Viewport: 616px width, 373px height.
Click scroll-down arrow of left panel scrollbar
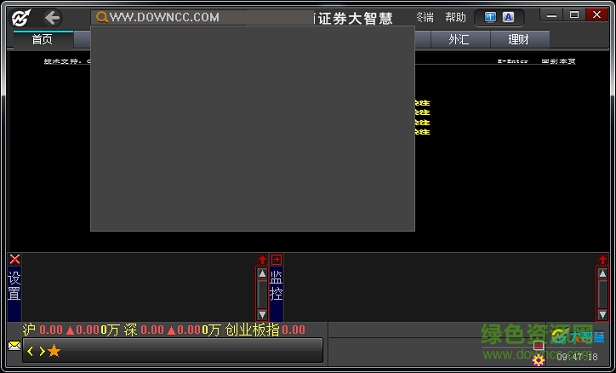coord(262,314)
